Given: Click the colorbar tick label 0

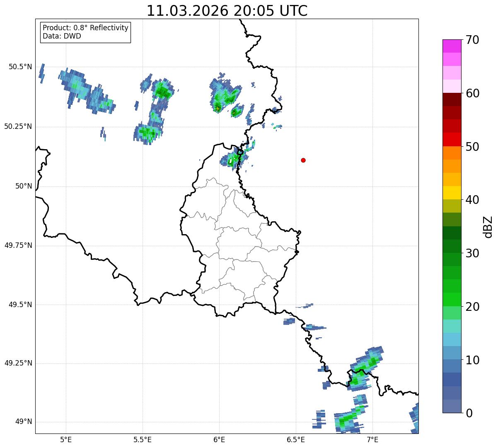Looking at the screenshot, I should 469,413.
